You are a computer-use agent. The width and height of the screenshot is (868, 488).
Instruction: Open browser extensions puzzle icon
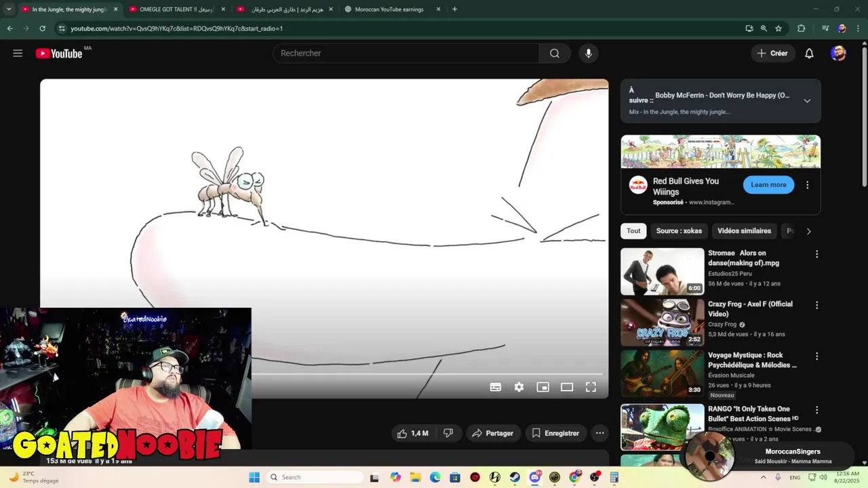801,28
